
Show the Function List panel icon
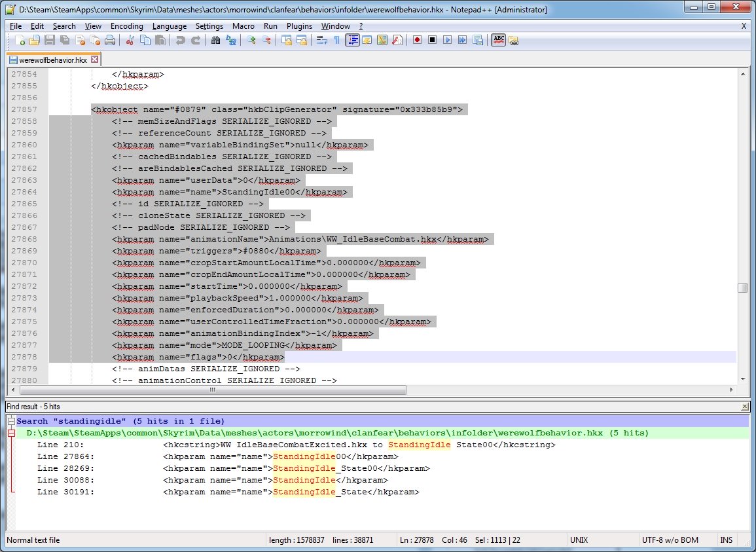[x=397, y=41]
